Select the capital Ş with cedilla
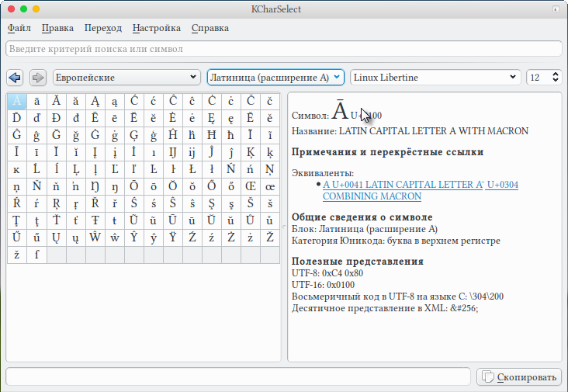The width and height of the screenshot is (568, 392). point(212,203)
